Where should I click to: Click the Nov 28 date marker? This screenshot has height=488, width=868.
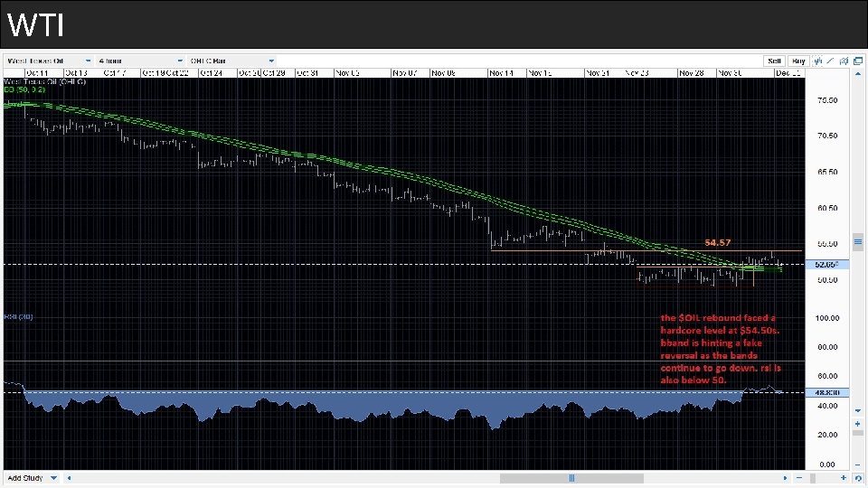[692, 73]
